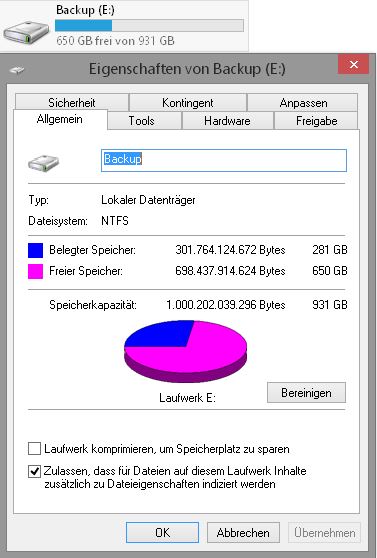Click the Bereinigen button

tap(306, 393)
